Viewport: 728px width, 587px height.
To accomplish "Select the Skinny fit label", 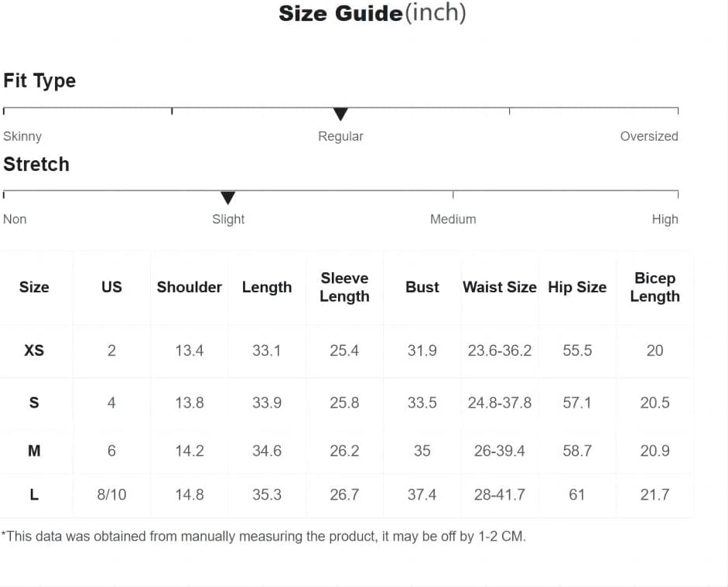I will [x=22, y=136].
